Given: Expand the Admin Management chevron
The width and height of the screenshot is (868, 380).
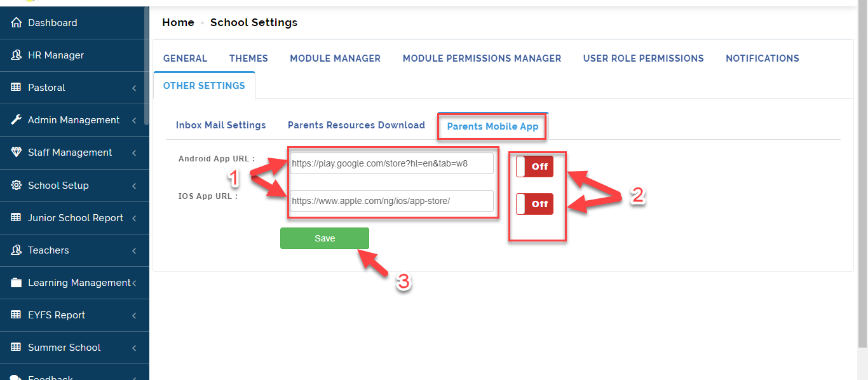Looking at the screenshot, I should pos(134,121).
